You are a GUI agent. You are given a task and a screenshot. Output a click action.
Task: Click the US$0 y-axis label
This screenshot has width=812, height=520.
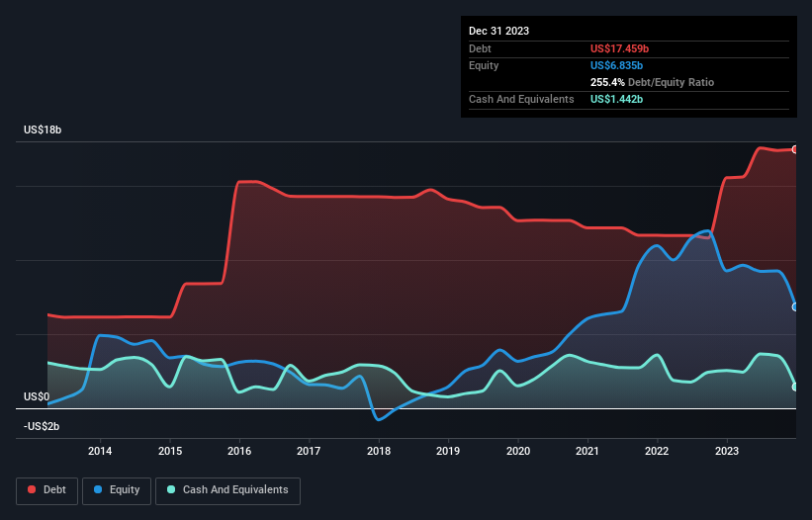tap(38, 396)
